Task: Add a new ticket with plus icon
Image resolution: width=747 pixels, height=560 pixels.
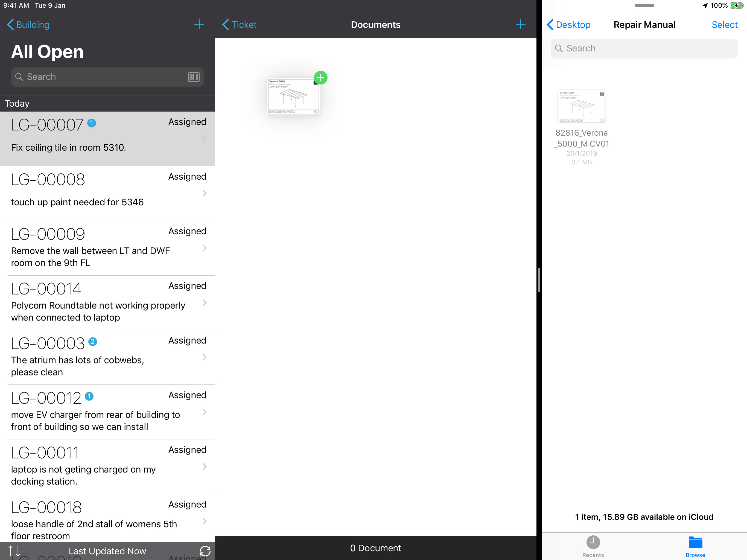Action: [x=199, y=24]
